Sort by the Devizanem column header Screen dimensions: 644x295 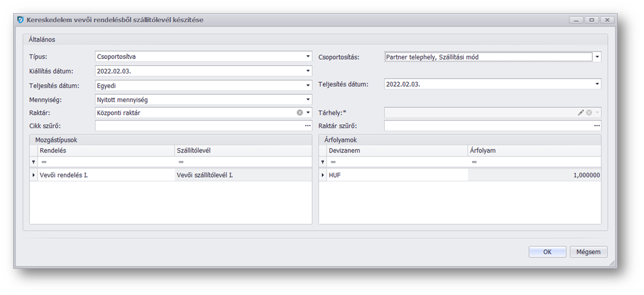[x=397, y=151]
